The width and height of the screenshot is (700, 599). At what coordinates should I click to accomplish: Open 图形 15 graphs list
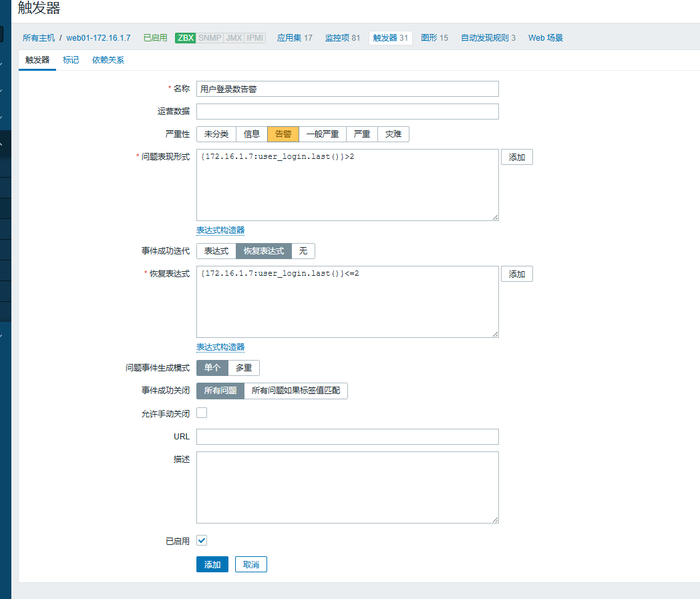434,38
